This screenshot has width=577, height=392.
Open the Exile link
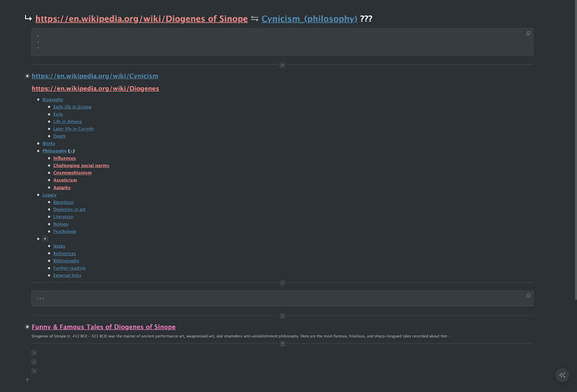point(58,115)
